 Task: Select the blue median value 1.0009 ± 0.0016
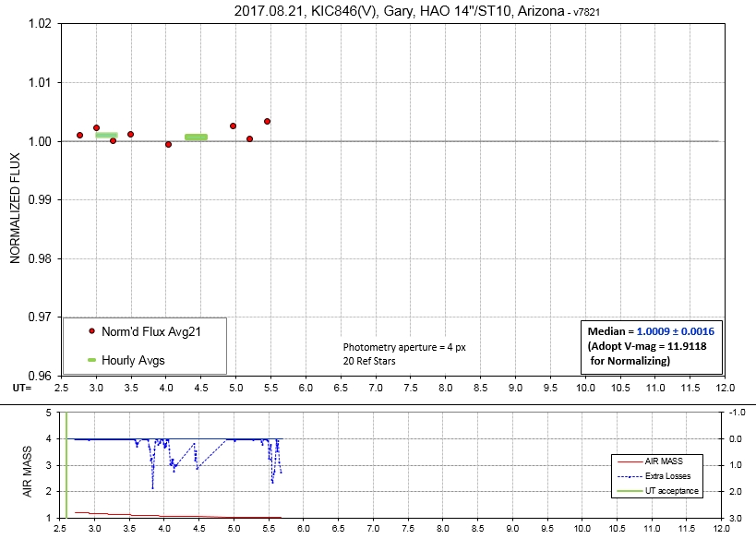[x=674, y=330]
